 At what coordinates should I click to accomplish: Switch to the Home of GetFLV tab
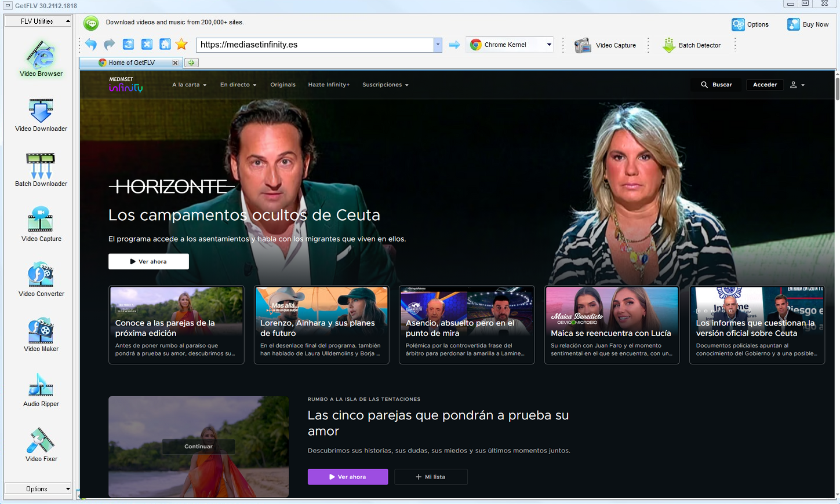point(132,63)
